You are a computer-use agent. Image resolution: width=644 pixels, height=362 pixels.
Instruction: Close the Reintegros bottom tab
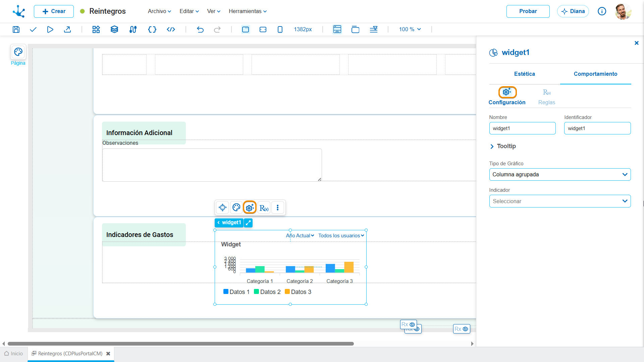[108, 354]
